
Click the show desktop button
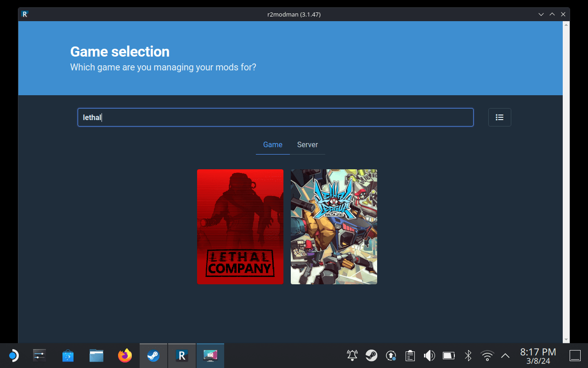(x=575, y=356)
